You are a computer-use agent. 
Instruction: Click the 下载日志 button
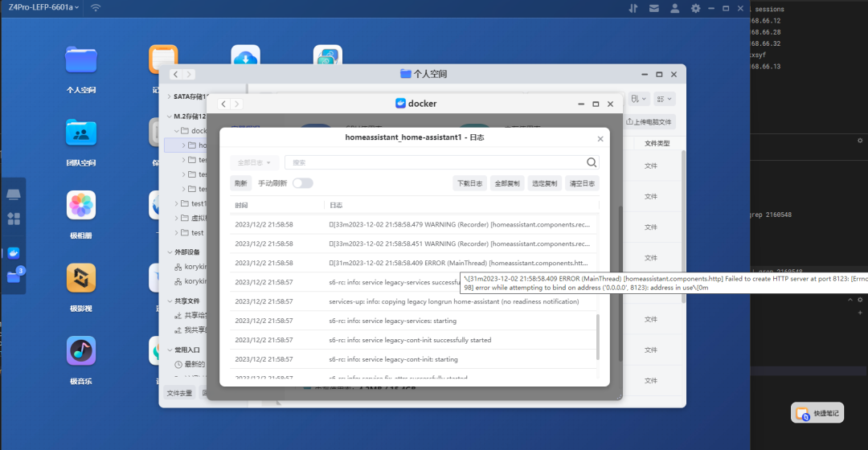click(469, 183)
